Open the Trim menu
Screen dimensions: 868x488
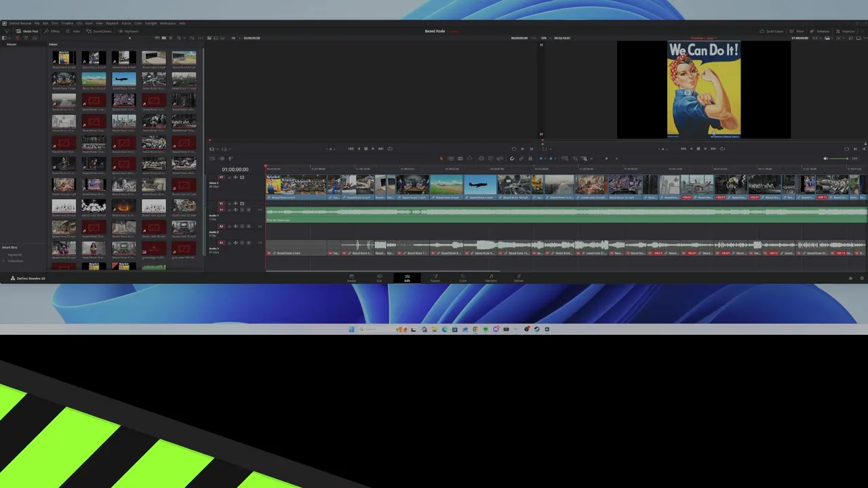55,23
